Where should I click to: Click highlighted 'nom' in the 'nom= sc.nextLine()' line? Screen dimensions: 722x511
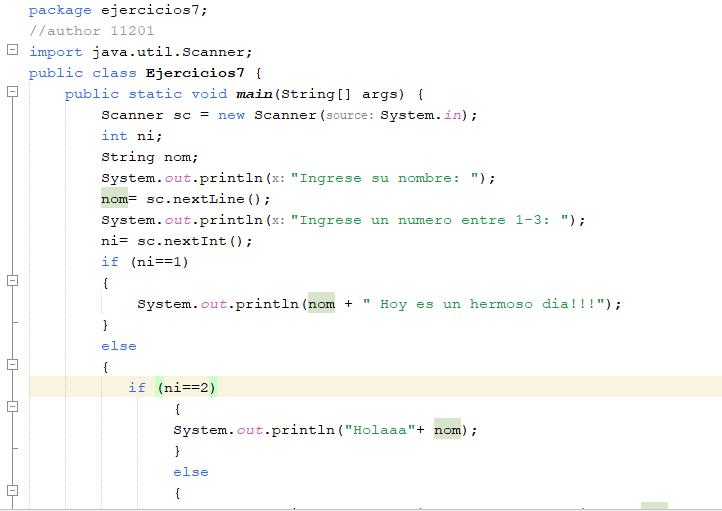point(114,199)
